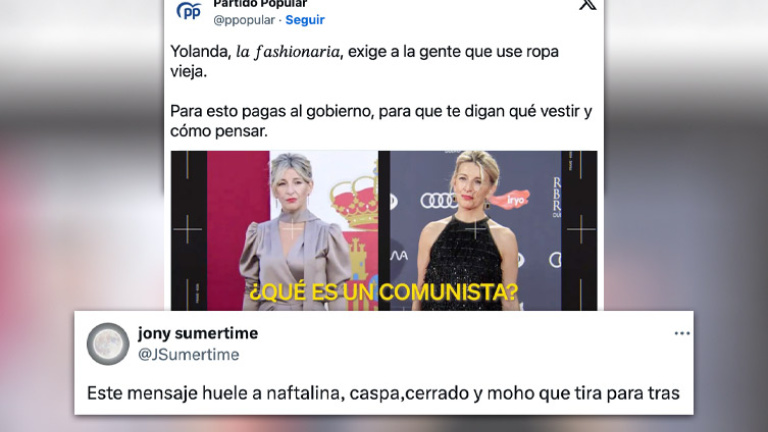Viewport: 768px width, 432px height.
Task: Click the 'Para esto pagas al gobierno' paragraph
Action: tap(381, 121)
